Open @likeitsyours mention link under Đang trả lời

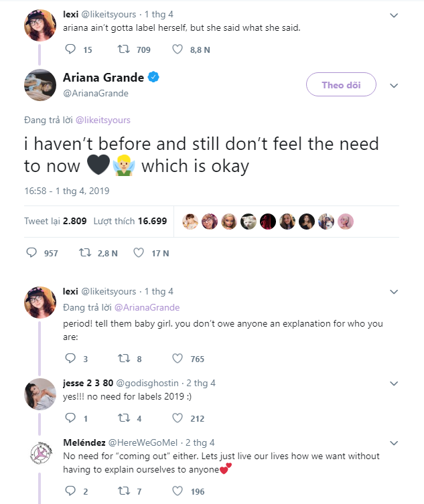tap(103, 120)
